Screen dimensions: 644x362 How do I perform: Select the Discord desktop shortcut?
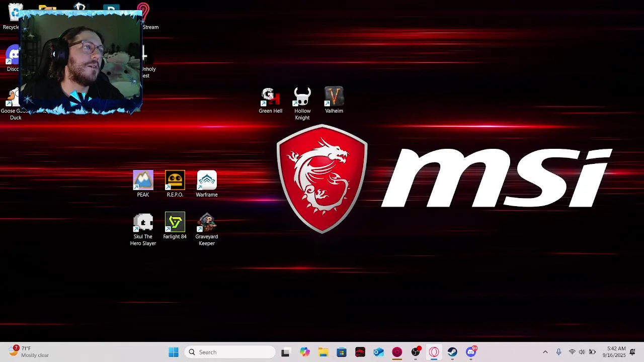(x=12, y=59)
